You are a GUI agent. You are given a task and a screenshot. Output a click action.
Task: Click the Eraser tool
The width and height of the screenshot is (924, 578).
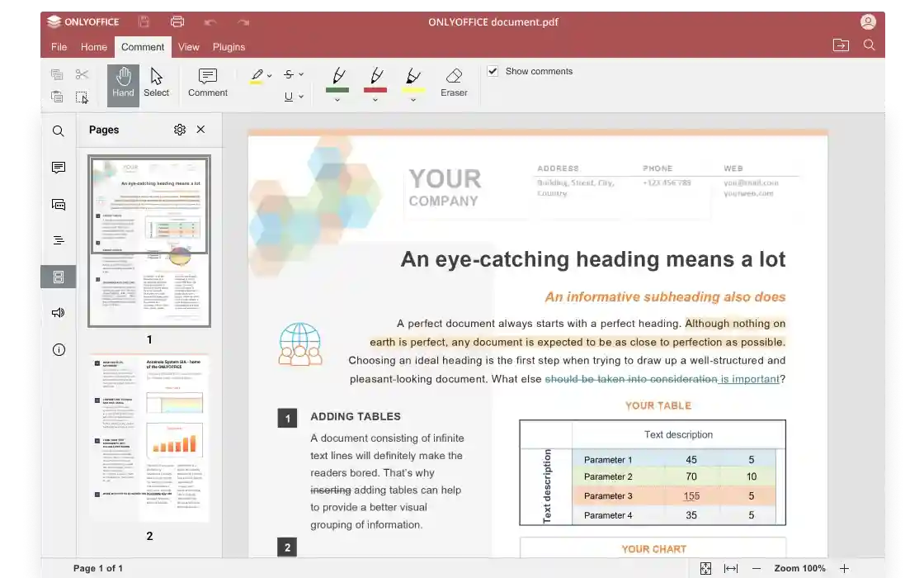pos(454,83)
